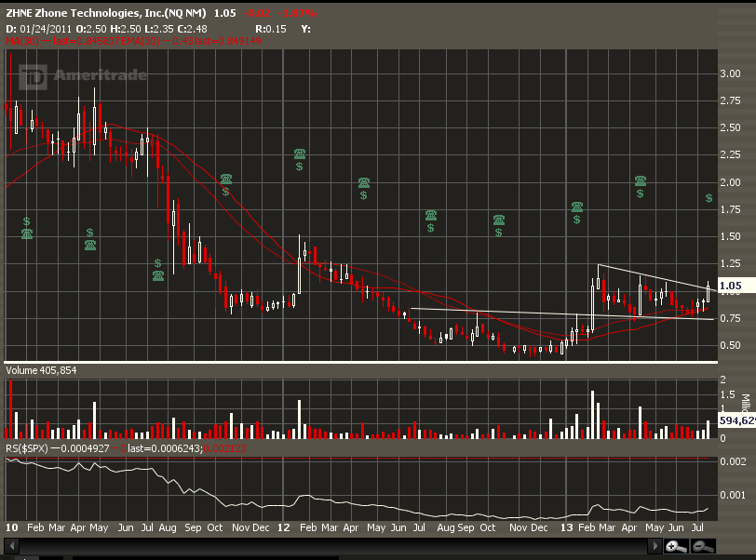Select the upper descending white trendline
756x560 pixels.
pyautogui.click(x=652, y=276)
